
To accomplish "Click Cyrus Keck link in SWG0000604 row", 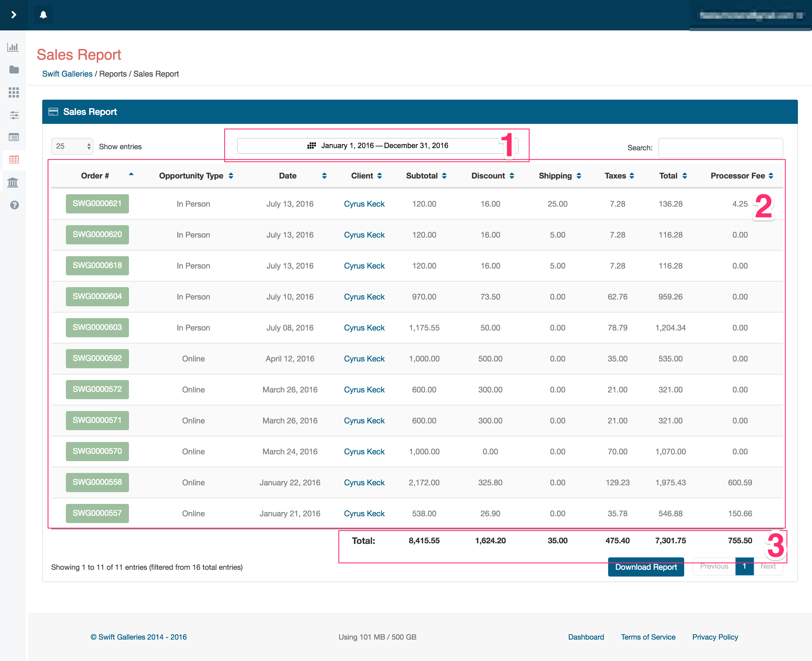I will tap(364, 297).
